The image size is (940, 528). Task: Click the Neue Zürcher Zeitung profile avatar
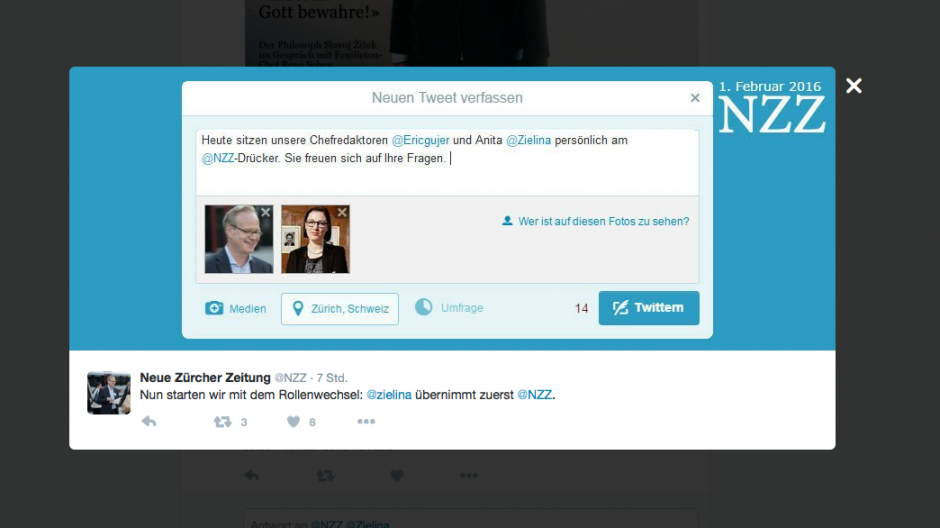click(x=109, y=393)
